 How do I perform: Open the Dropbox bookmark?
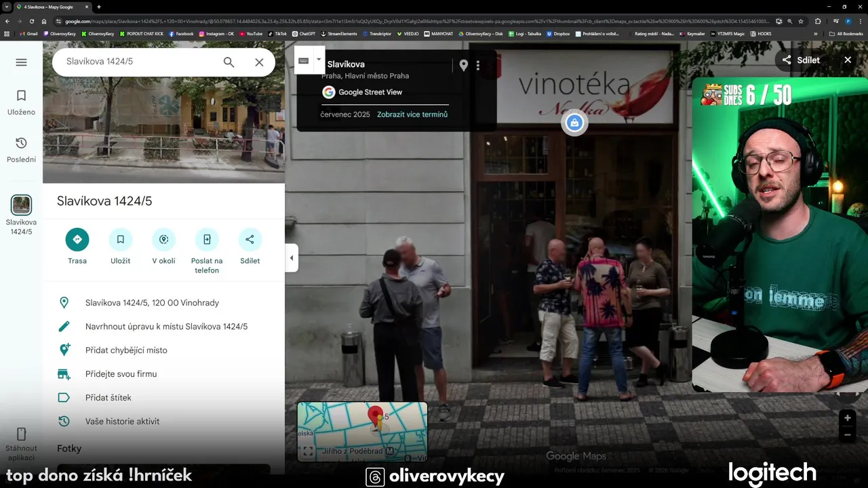[x=558, y=33]
